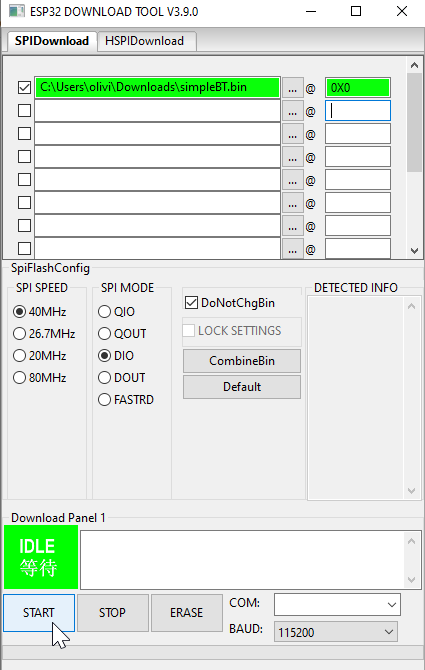Edit the simpleBT.bin file path field
The height and width of the screenshot is (670, 425).
157,88
